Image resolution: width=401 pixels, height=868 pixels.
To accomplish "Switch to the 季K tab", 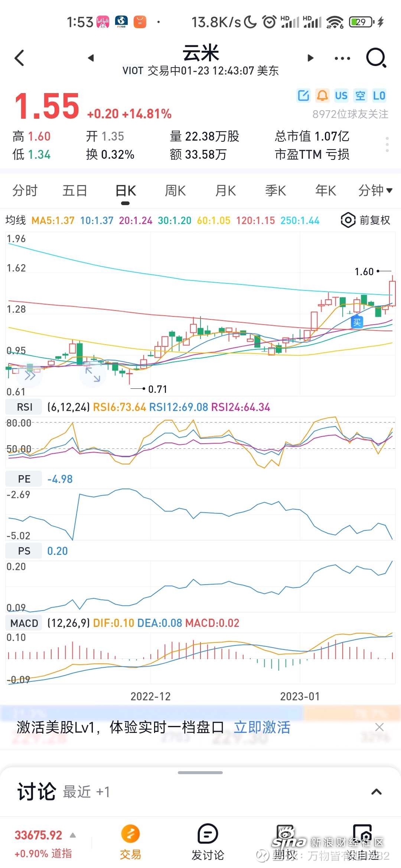I will tap(276, 191).
